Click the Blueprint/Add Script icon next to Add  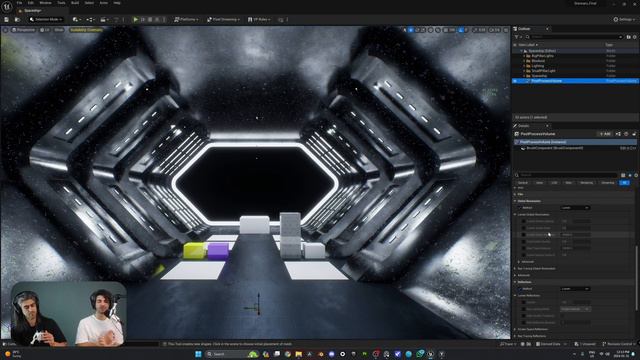(x=618, y=134)
